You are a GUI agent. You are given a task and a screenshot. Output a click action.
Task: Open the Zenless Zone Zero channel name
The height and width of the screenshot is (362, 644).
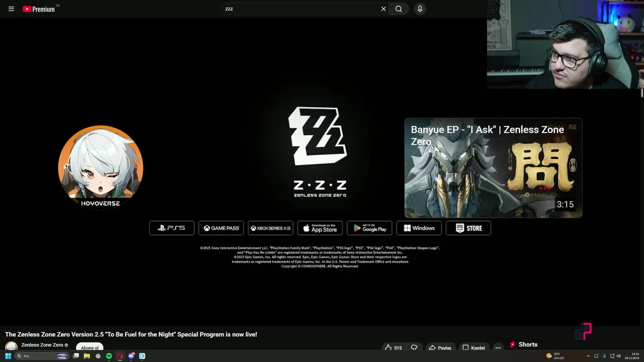point(42,345)
